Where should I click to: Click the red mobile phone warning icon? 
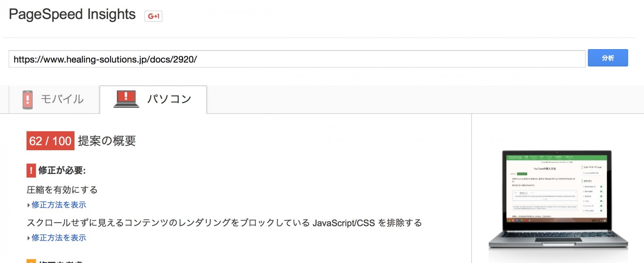27,99
